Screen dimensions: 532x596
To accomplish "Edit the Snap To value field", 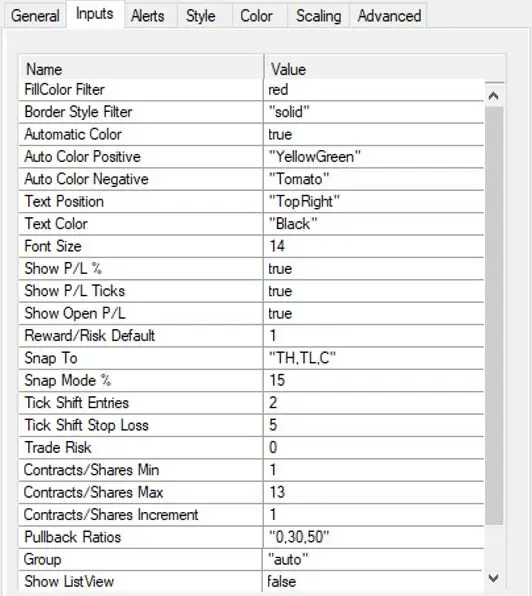I will 374,358.
